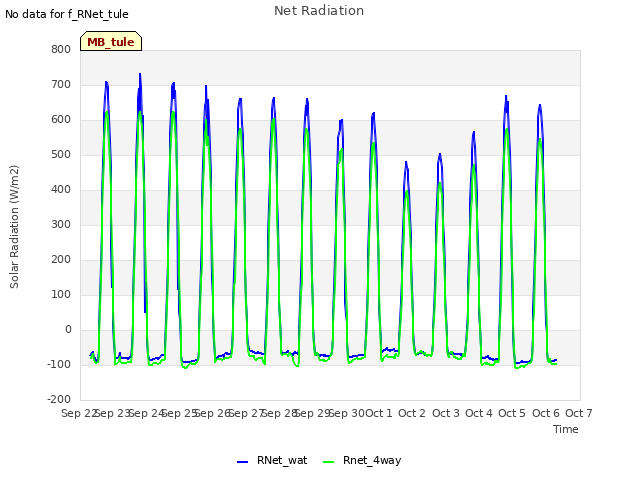
Task: Click the 800 y-axis tick label
Action: tap(61, 49)
